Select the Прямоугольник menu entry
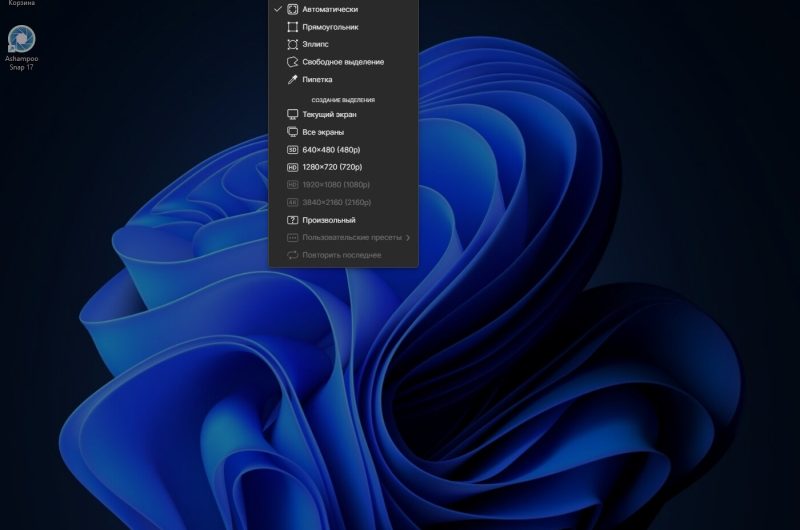Screen dimensions: 800x530 343,27
